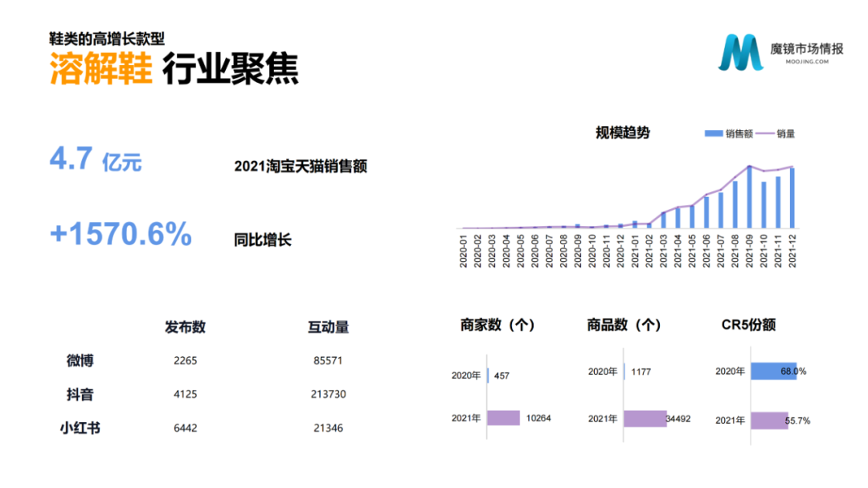
Task: Click the +1570.6% growth figure
Action: pyautogui.click(x=121, y=233)
